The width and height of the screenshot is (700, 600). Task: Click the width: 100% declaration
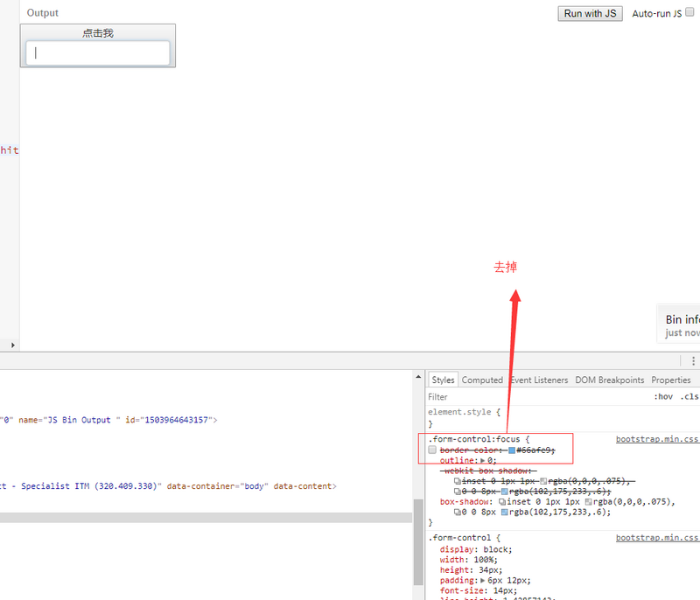(x=468, y=560)
